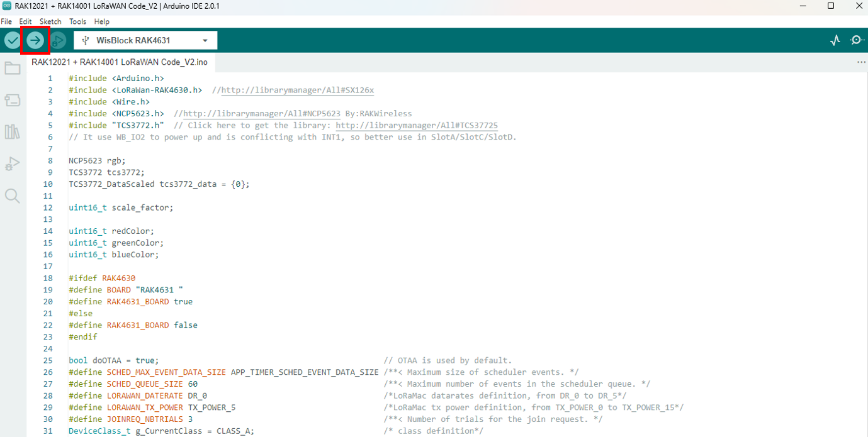Click on 'uint16_t greenColor;' line
The width and height of the screenshot is (868, 437).
coord(116,243)
